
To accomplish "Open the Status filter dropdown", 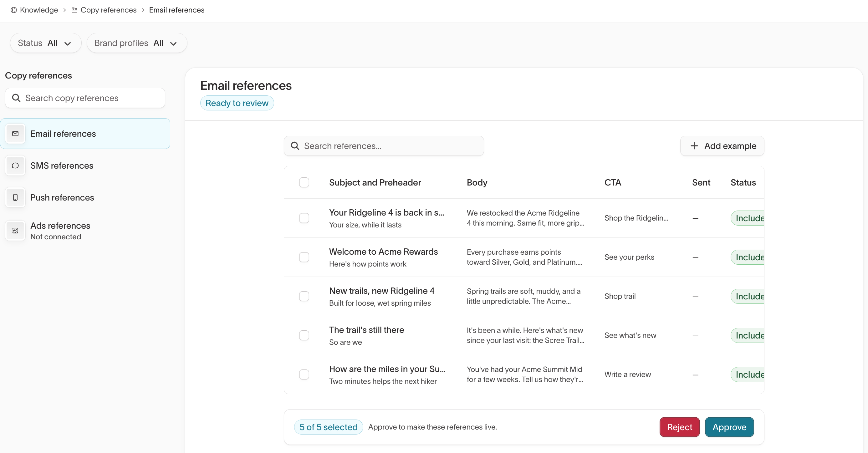I will coord(46,43).
